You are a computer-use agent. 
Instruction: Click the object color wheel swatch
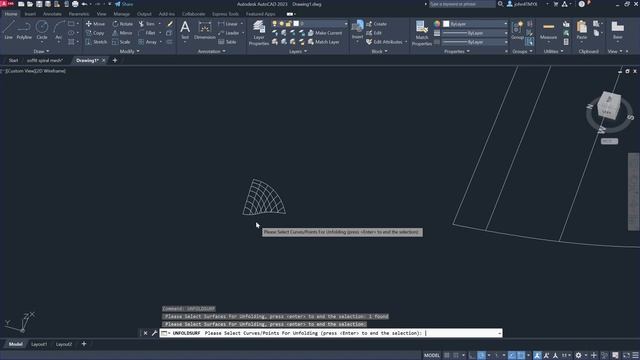437,24
